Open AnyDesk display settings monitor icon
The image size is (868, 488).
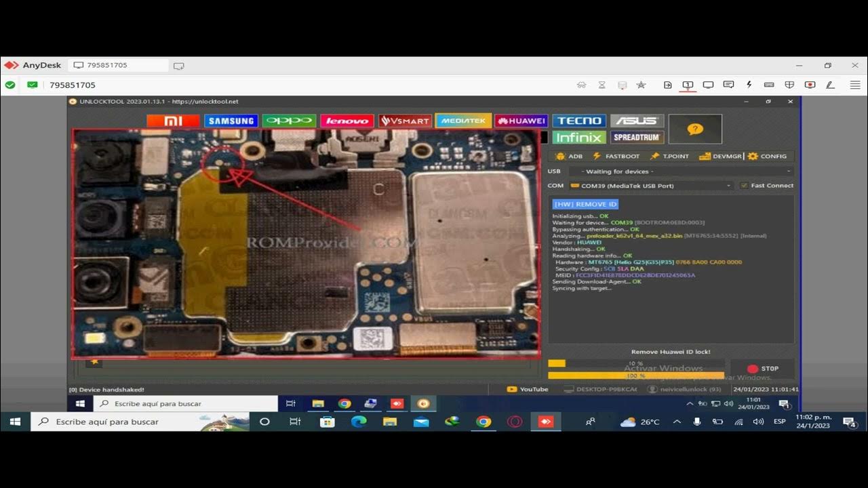click(x=708, y=85)
